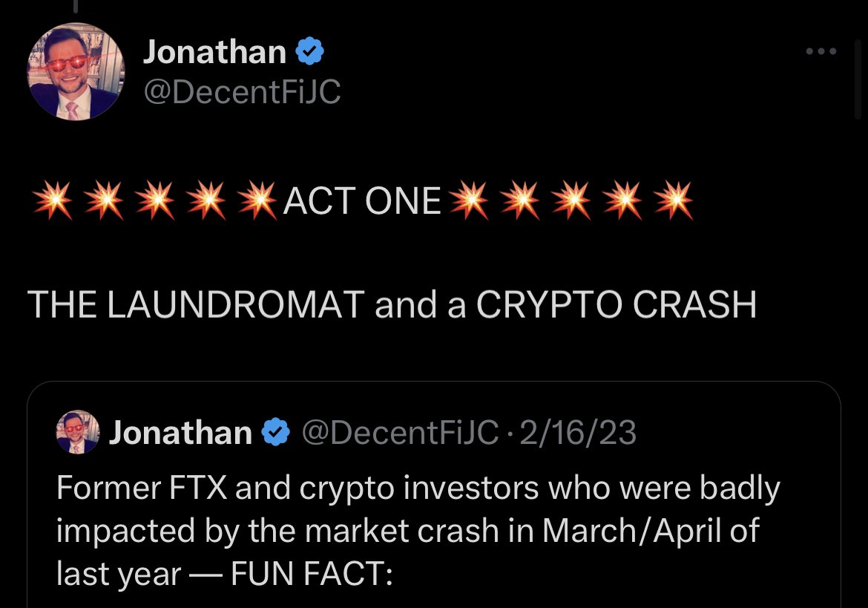
Task: Click the last collision emoji after ACT ONE
Action: 674,200
